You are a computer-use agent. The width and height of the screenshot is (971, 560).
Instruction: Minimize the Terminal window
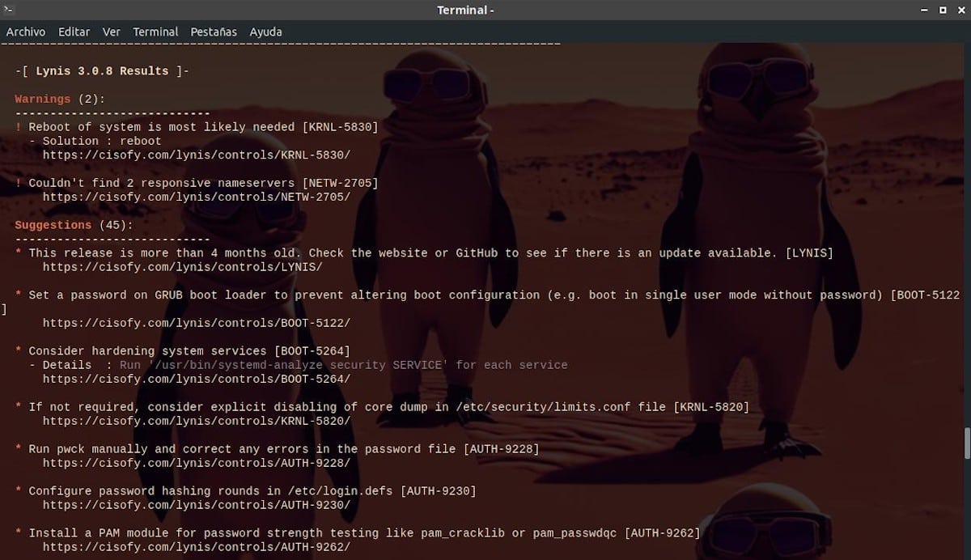tap(925, 10)
